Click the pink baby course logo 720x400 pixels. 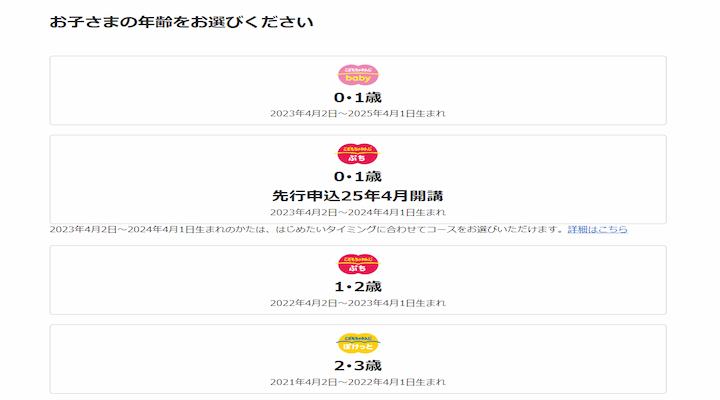coord(358,75)
